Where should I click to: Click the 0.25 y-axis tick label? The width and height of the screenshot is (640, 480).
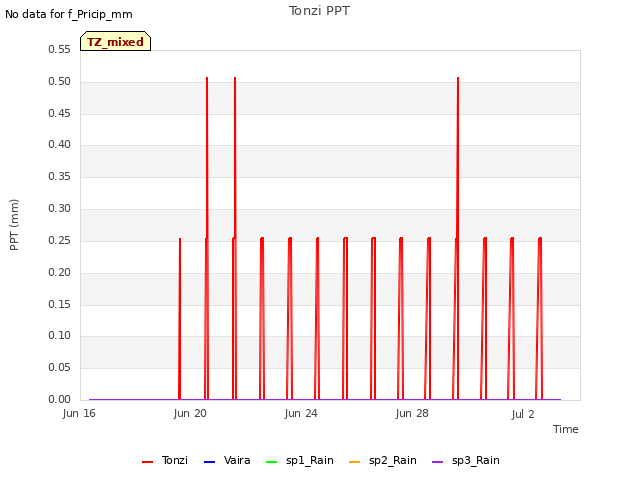(x=60, y=240)
